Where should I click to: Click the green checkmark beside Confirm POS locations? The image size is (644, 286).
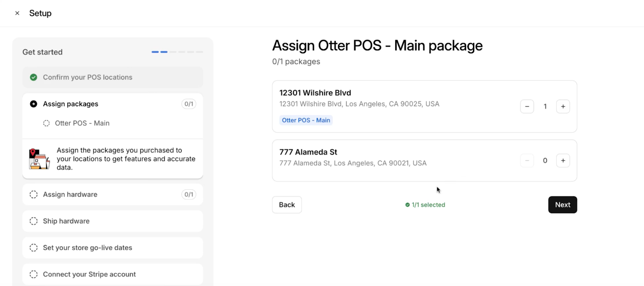pyautogui.click(x=34, y=77)
